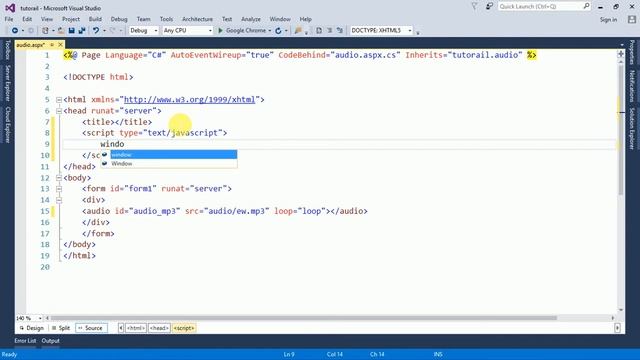Switch to Split view
The image size is (640, 360).
pos(61,328)
